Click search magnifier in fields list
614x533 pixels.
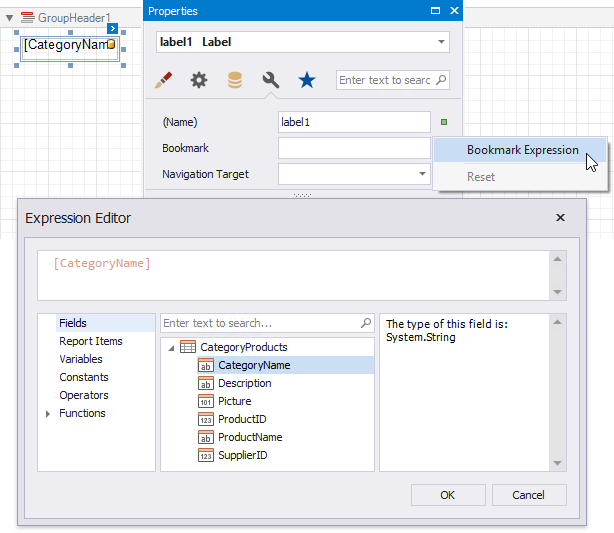coord(366,323)
